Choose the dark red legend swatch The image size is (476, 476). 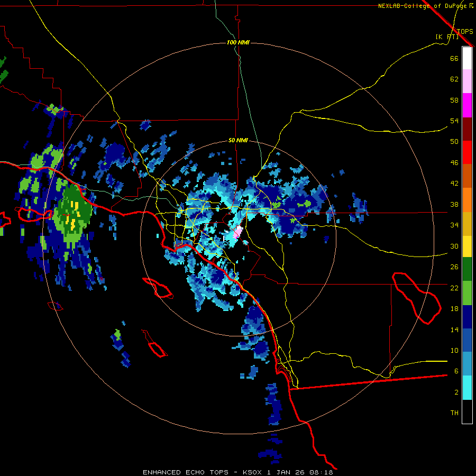[467, 129]
